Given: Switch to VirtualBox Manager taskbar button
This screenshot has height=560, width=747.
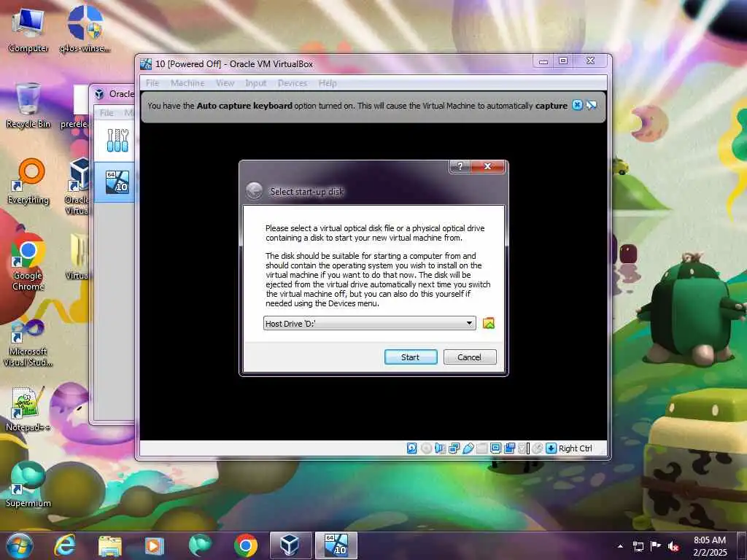Looking at the screenshot, I should coord(290,545).
